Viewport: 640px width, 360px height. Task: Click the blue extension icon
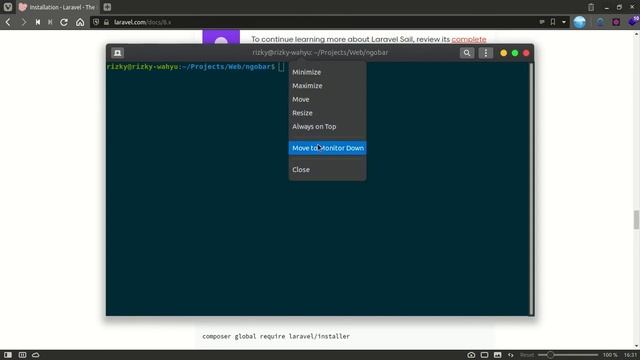[x=600, y=22]
